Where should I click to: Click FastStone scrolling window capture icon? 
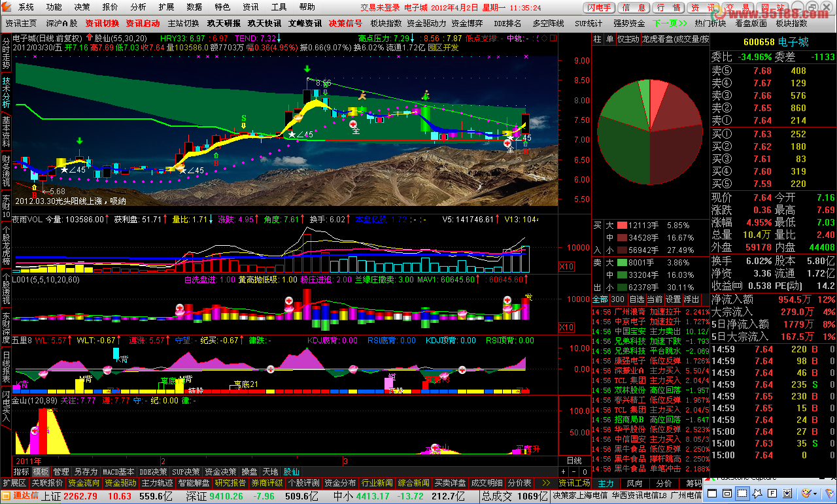[787, 494]
